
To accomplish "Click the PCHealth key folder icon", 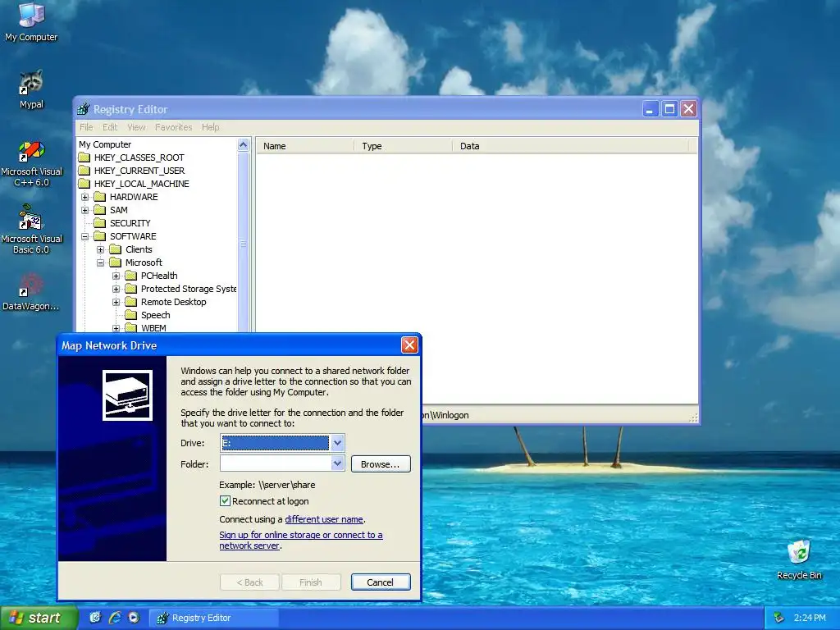I will 130,276.
